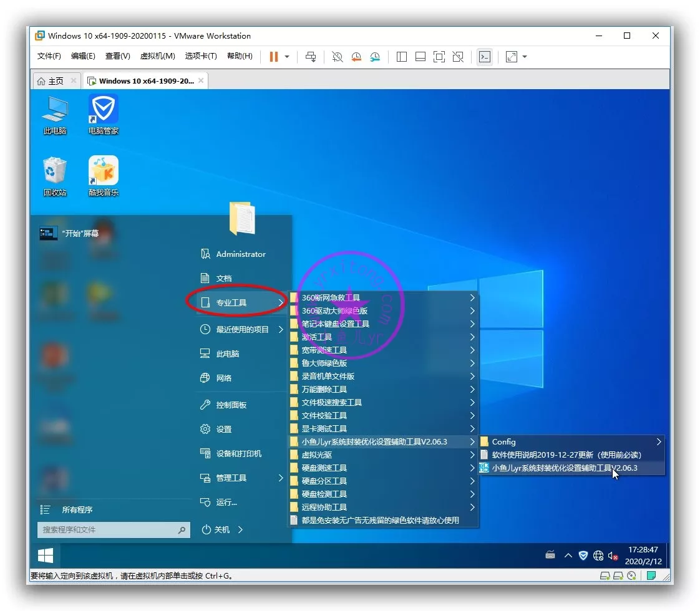Click the pause virtual machine button

pos(273,57)
